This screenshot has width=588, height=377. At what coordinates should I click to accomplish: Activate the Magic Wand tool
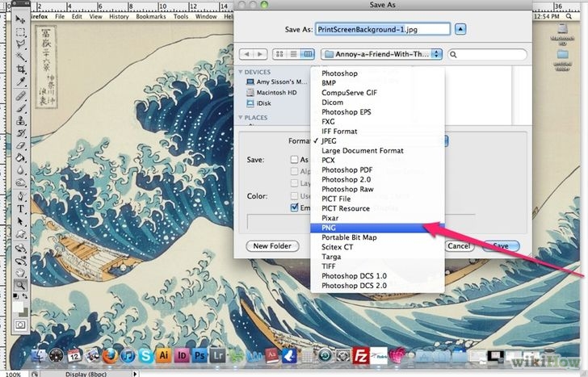point(20,57)
